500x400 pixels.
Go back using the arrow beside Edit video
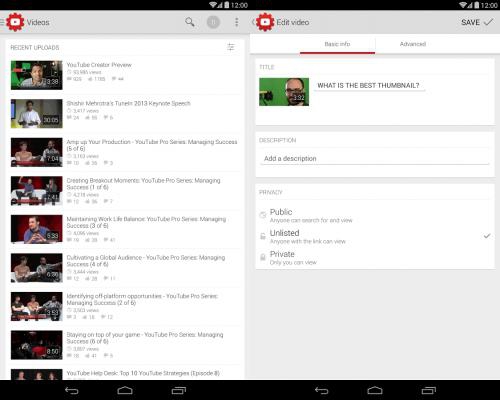pos(253,22)
